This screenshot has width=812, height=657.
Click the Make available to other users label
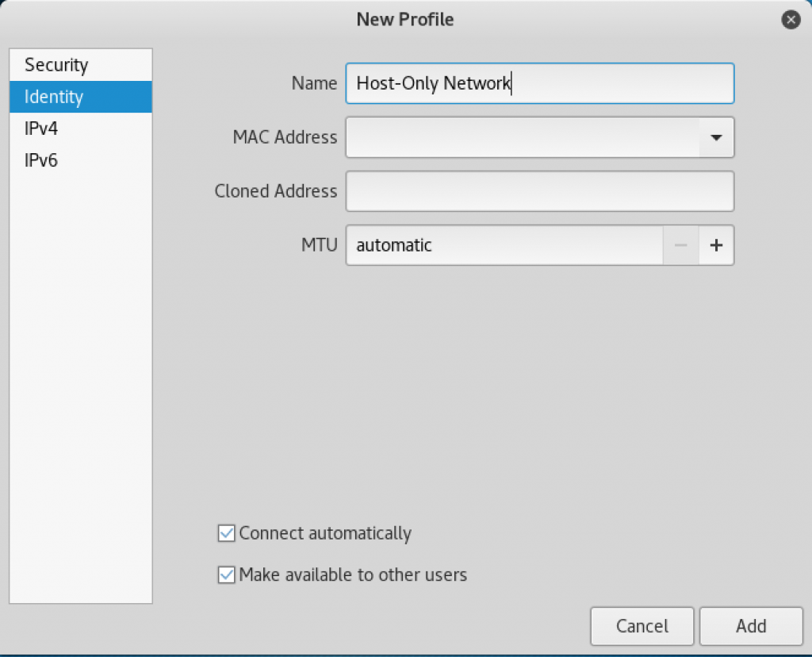[353, 574]
